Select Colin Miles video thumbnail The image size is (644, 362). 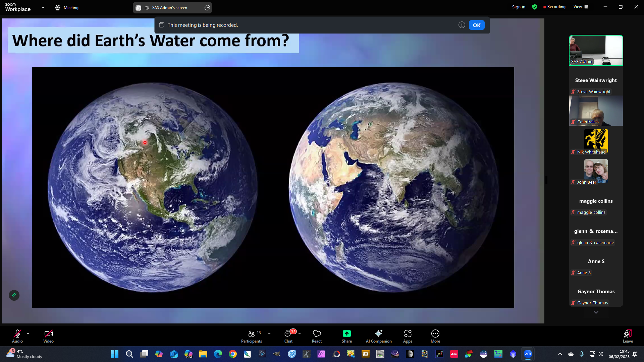click(596, 111)
